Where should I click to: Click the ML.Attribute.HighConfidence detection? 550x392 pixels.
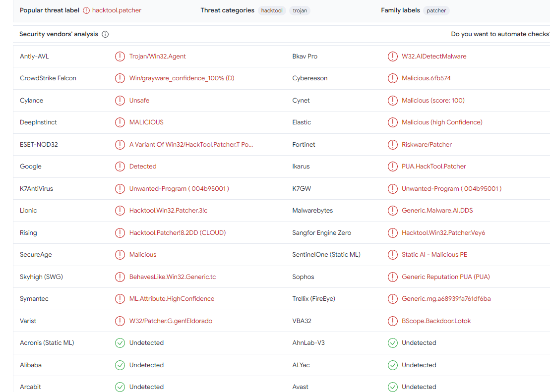point(172,299)
